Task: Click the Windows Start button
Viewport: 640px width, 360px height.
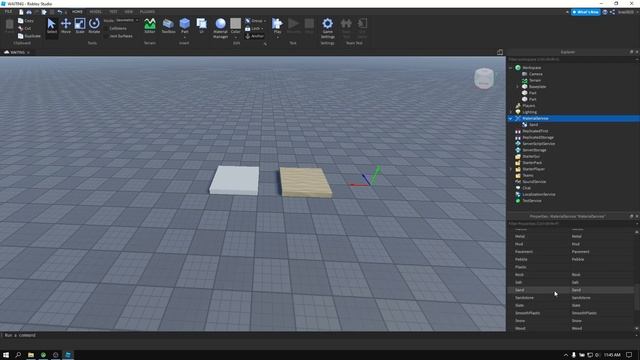Action: tap(6, 355)
